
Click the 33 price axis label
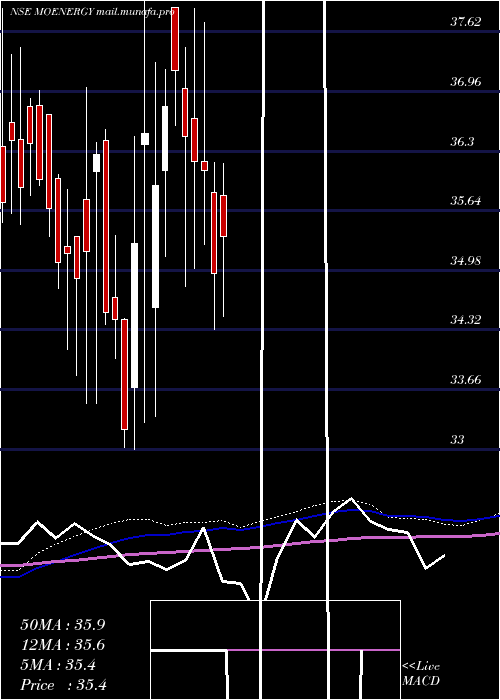(457, 439)
